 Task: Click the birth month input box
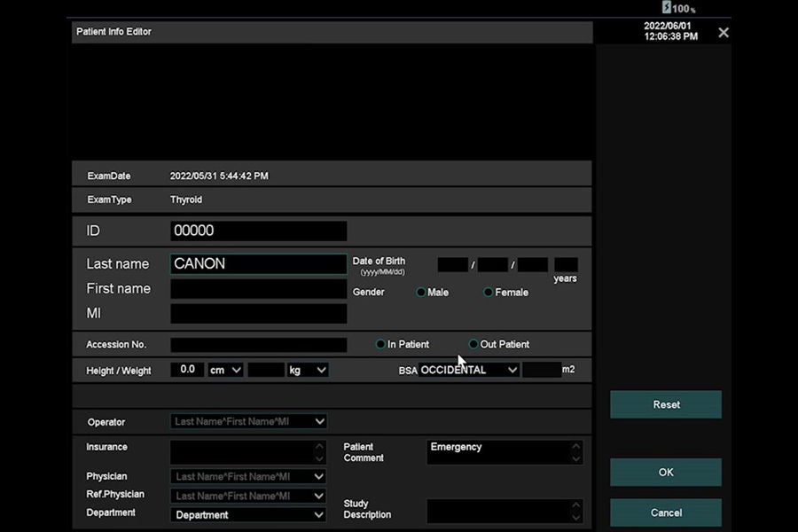point(493,265)
